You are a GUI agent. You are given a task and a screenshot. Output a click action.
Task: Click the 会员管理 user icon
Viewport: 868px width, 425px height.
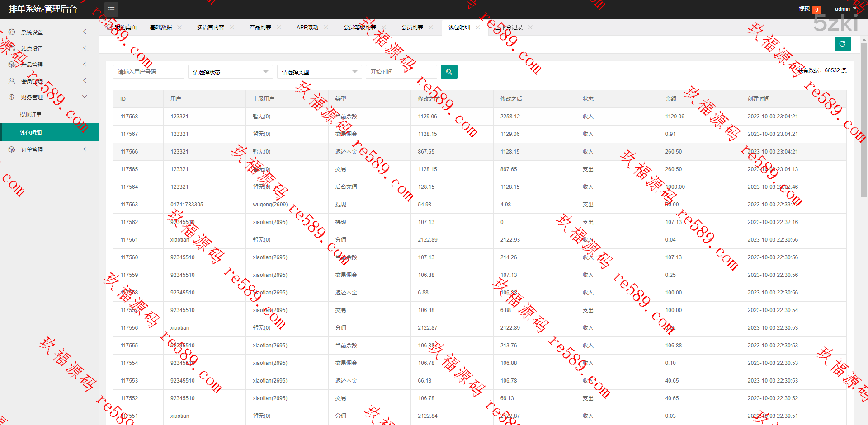point(12,81)
